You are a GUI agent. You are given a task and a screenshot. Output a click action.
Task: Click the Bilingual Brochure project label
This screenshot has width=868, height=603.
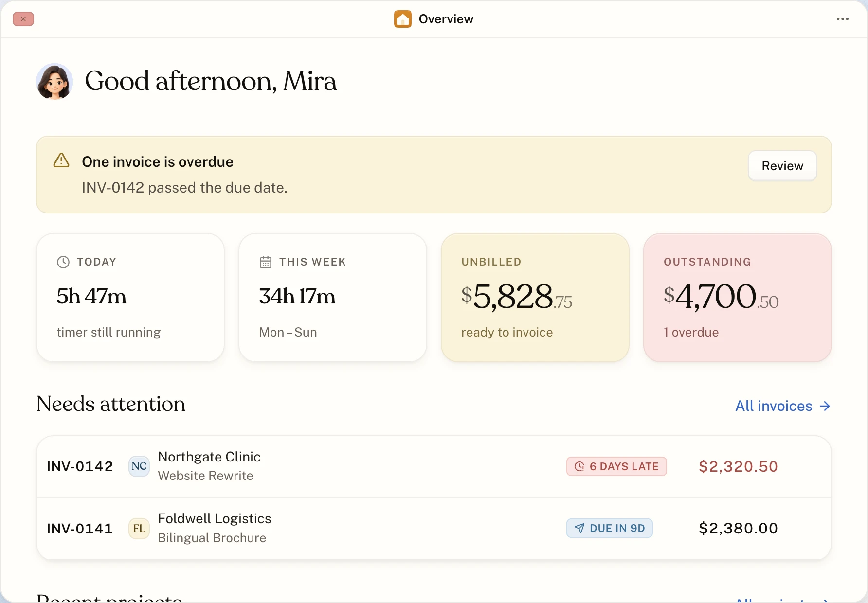click(212, 538)
